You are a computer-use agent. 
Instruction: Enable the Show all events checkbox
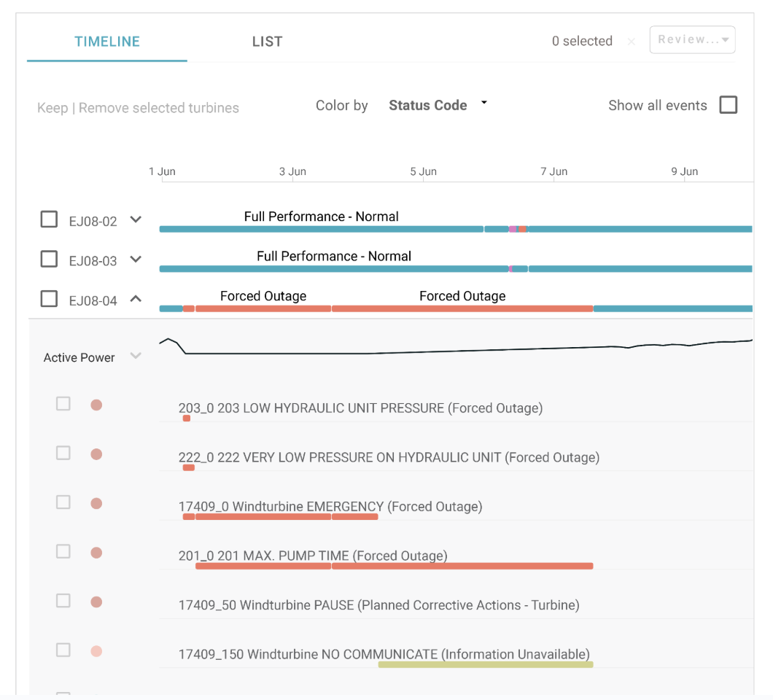[x=728, y=105]
